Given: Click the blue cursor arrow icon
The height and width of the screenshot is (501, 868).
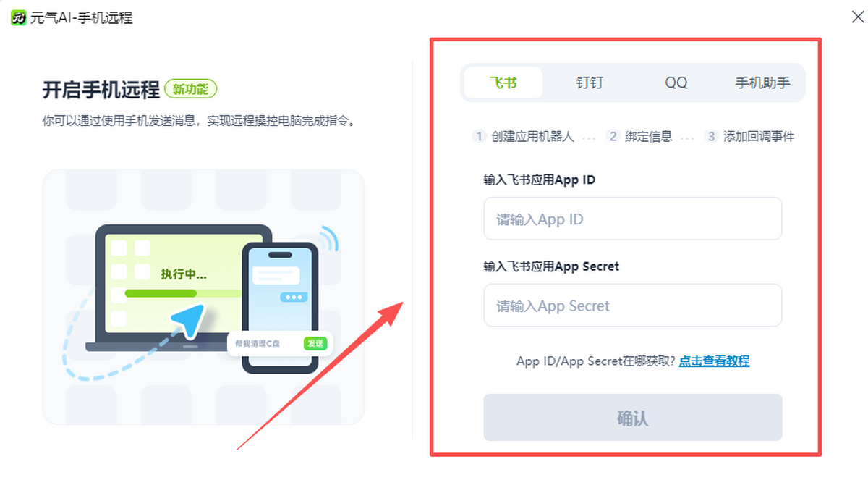Looking at the screenshot, I should (x=187, y=321).
